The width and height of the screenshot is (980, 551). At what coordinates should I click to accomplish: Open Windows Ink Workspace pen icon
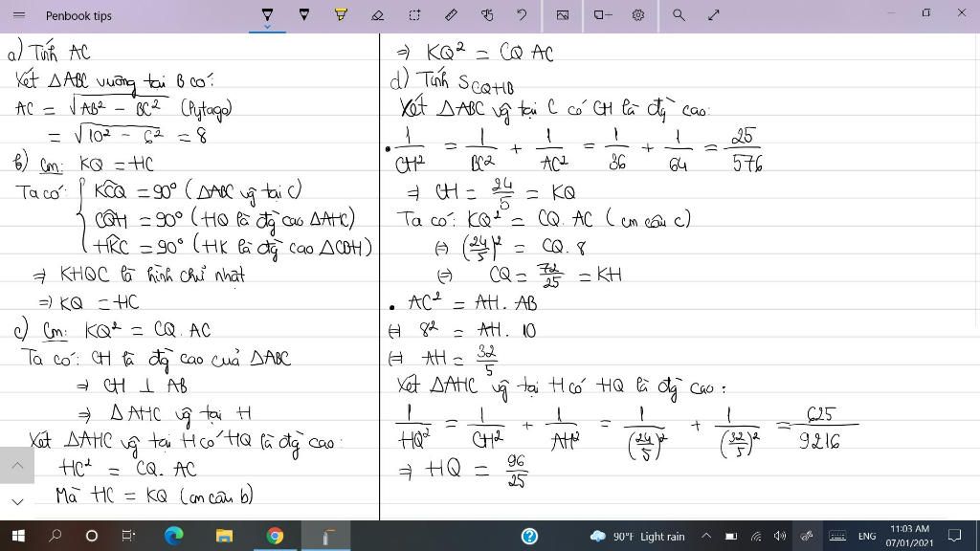point(807,536)
